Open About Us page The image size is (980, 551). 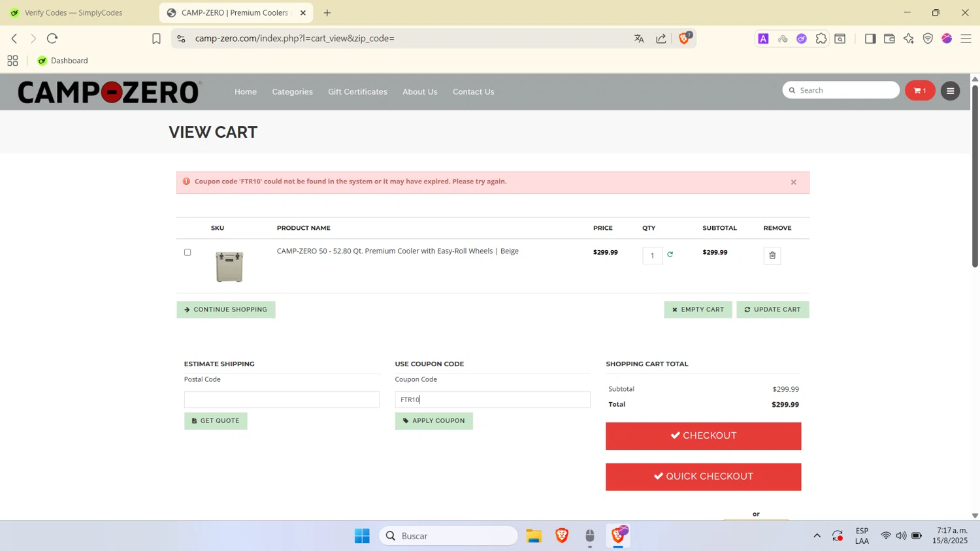(420, 92)
